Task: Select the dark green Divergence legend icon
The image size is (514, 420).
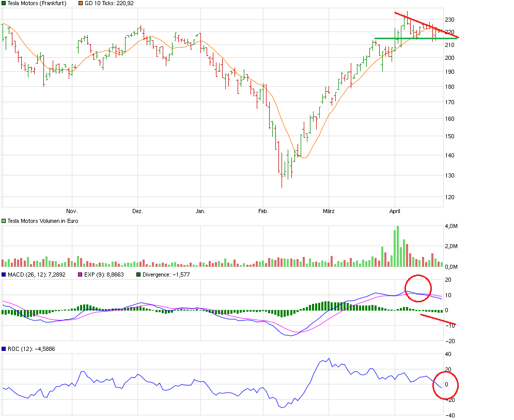Action: [139, 275]
